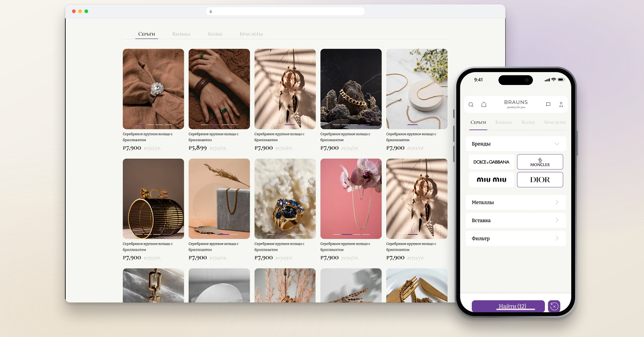Expand the Металлы filter row
Viewport: 644px width, 337px height.
516,202
